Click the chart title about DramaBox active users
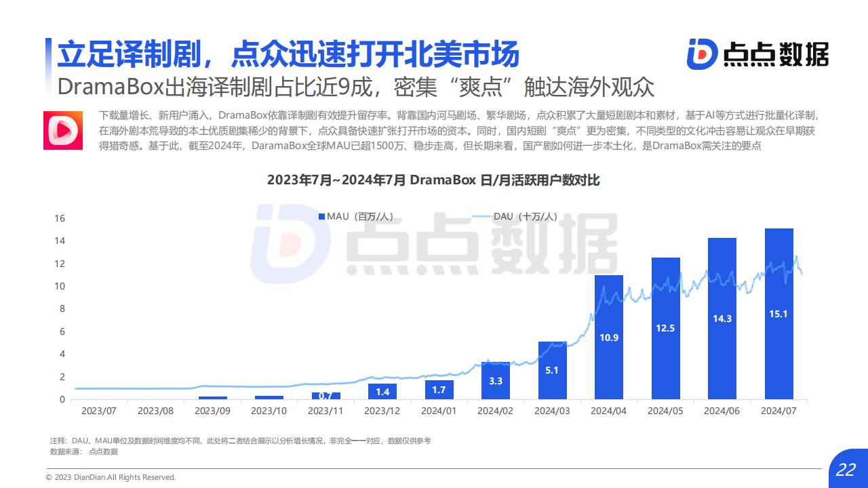The width and height of the screenshot is (868, 488). tap(433, 180)
